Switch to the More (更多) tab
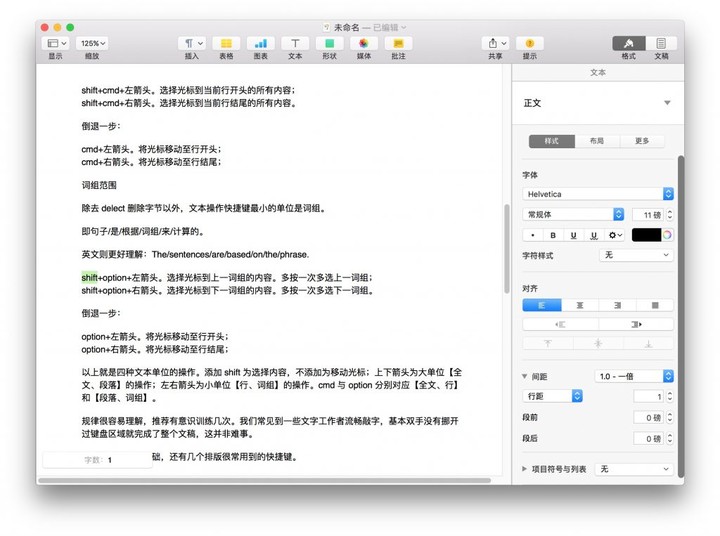Image resolution: width=720 pixels, height=536 pixels. [x=642, y=141]
